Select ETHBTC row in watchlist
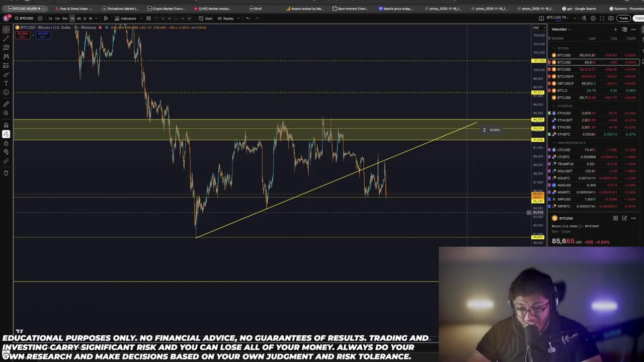644x362 pixels. (x=594, y=134)
